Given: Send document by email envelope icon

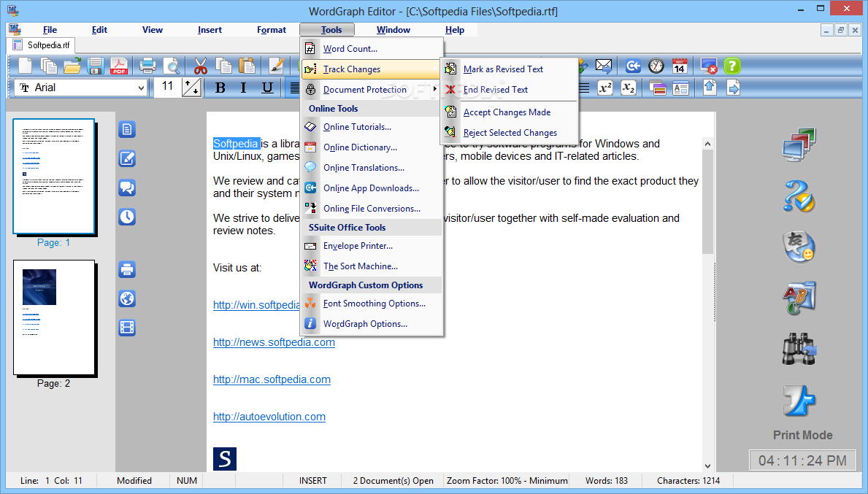Looking at the screenshot, I should tap(604, 66).
